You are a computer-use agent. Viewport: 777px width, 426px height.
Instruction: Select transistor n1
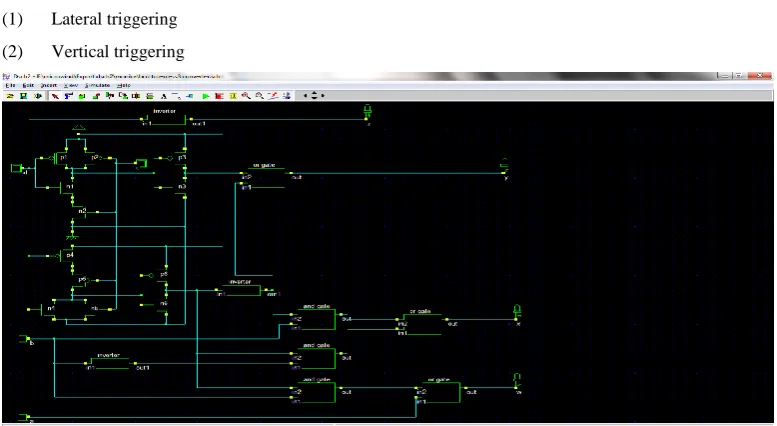66,187
